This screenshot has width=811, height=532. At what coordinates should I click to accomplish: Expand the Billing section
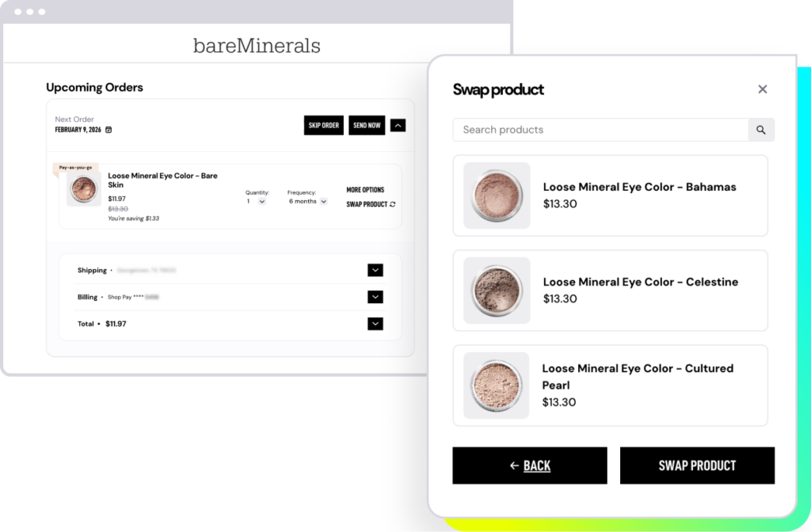tap(375, 297)
